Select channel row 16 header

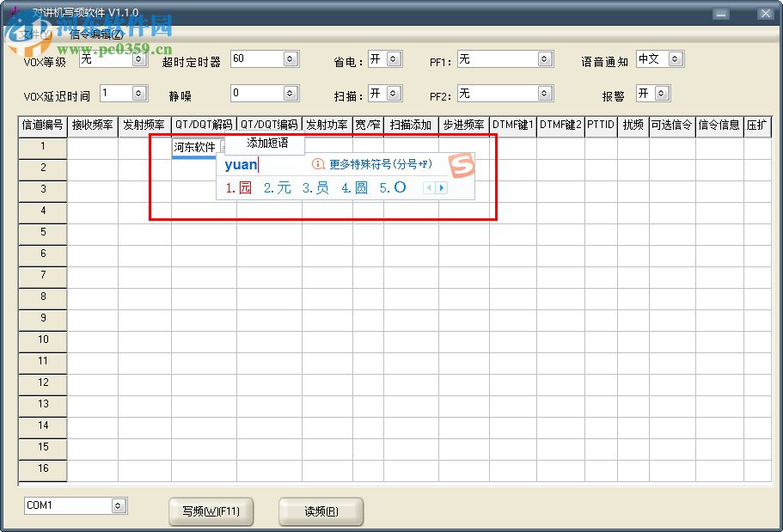42,469
